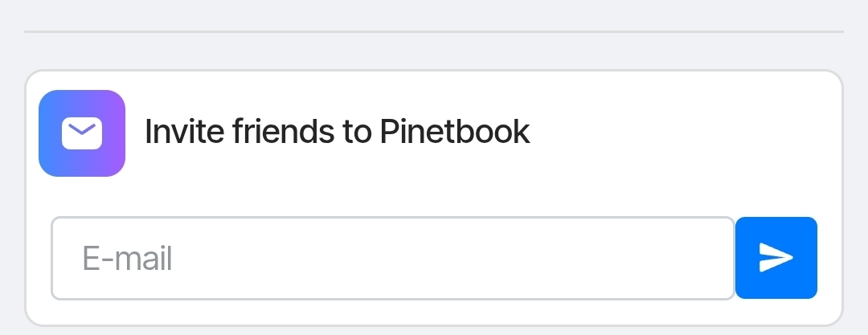868x335 pixels.
Task: Tap the white envelope glyph
Action: [x=82, y=133]
